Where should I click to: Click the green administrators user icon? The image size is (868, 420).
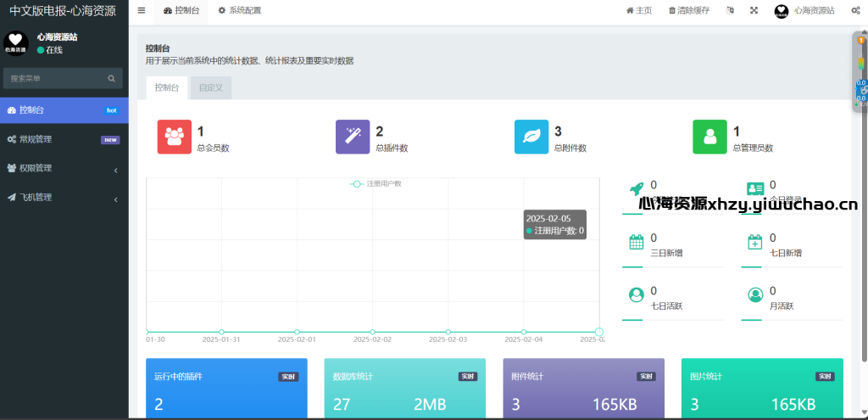[x=709, y=137]
